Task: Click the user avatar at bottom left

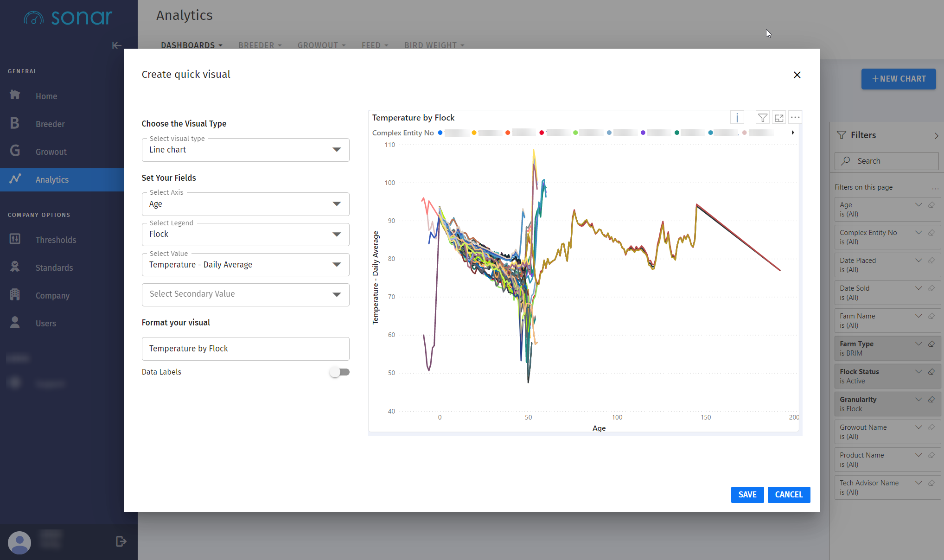Action: (x=19, y=542)
